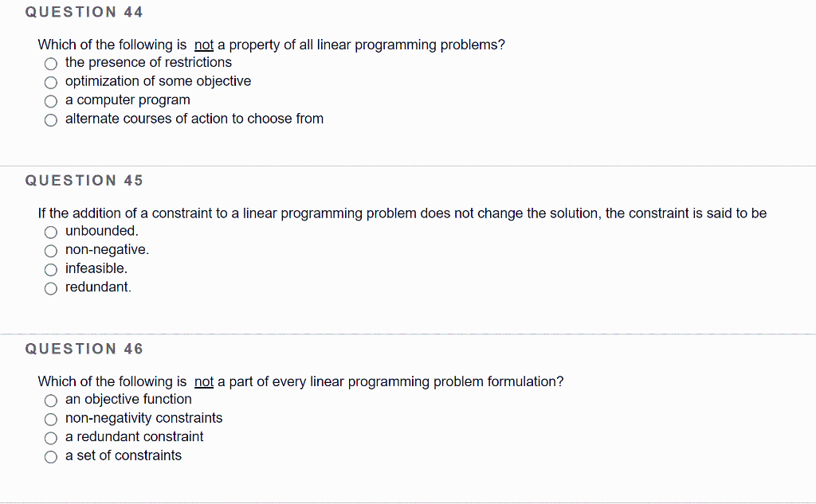The height and width of the screenshot is (504, 816).
Task: Pick "a set of constraints" answer
Action: (50, 456)
